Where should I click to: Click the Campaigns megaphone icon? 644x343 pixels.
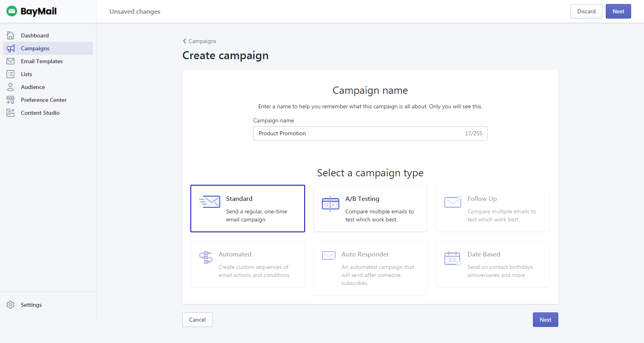click(10, 48)
